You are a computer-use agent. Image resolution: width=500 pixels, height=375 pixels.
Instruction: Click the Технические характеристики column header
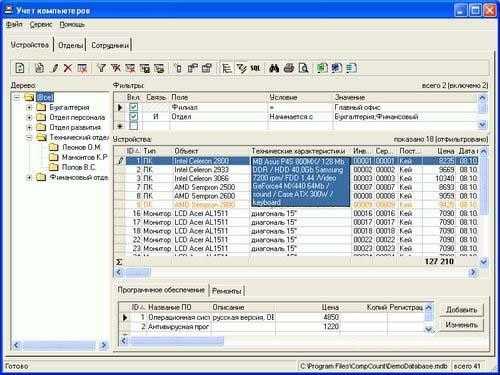(x=300, y=151)
